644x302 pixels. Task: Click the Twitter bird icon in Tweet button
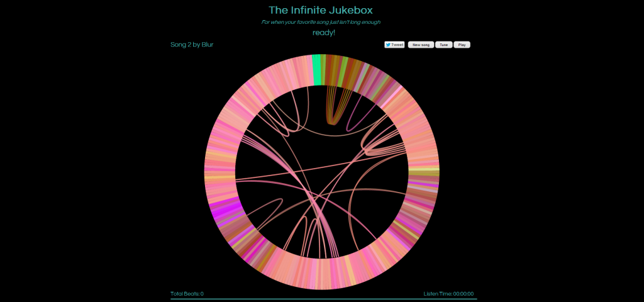pyautogui.click(x=388, y=45)
